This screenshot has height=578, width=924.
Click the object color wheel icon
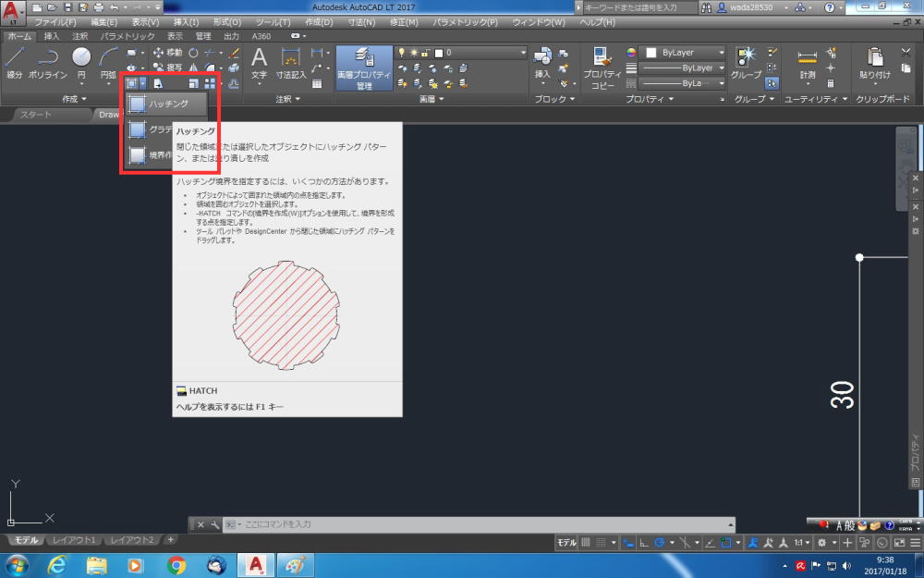(x=631, y=53)
